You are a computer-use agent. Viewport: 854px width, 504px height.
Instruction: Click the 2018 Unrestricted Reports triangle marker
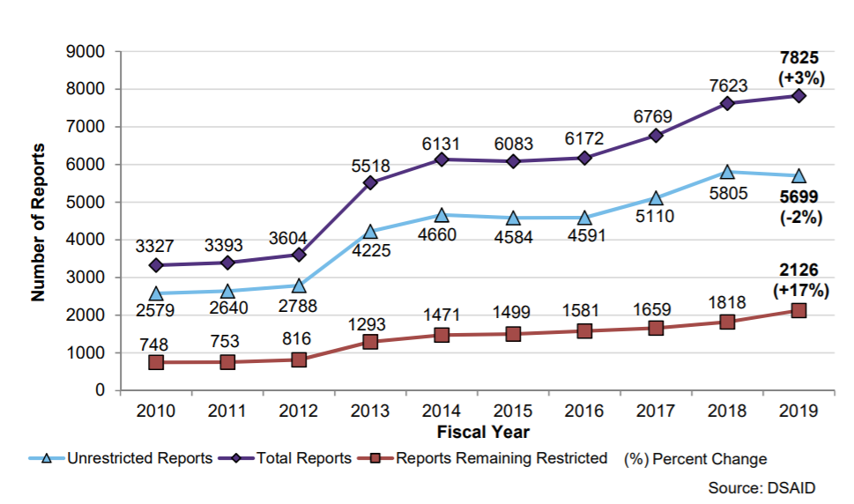727,172
